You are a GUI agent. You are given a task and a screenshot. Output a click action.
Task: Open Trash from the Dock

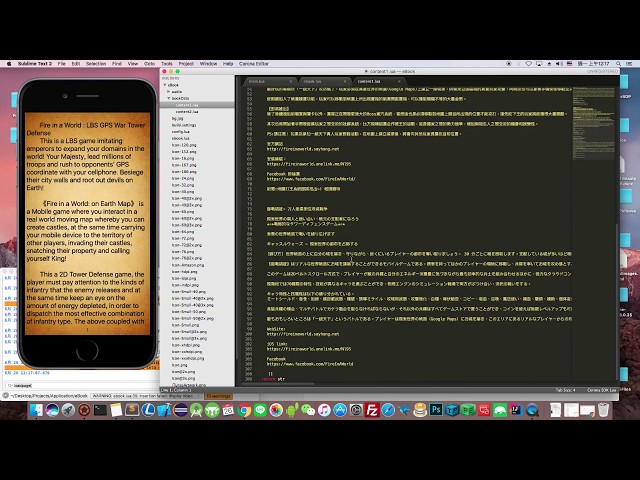(603, 410)
